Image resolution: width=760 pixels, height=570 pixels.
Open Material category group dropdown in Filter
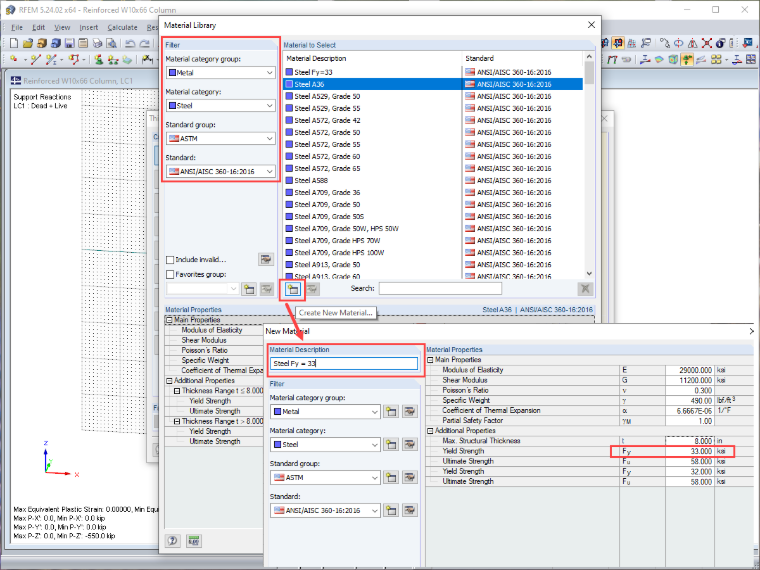[x=221, y=73]
